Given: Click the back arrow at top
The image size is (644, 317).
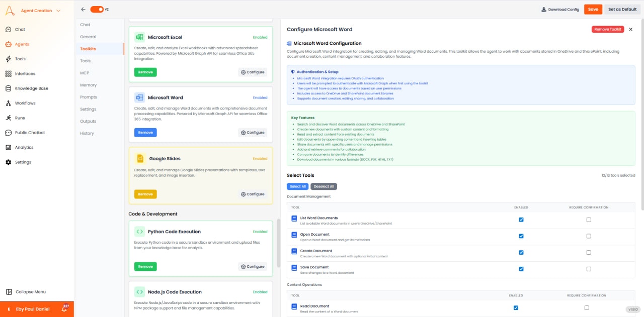Looking at the screenshot, I should [83, 9].
